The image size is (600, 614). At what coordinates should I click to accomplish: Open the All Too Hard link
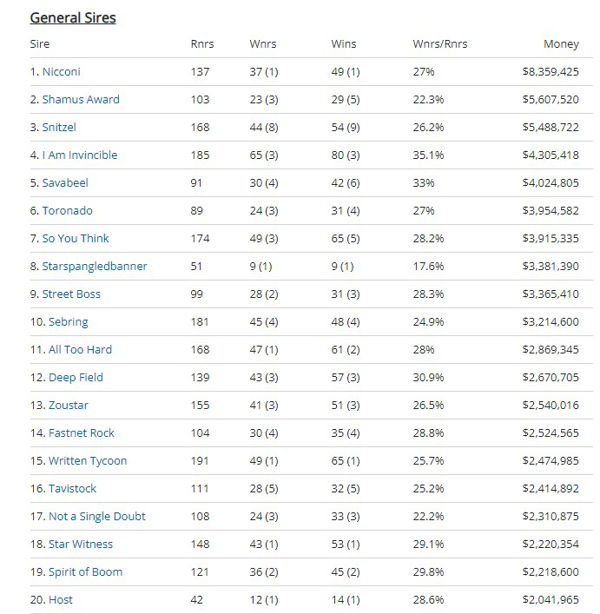80,350
